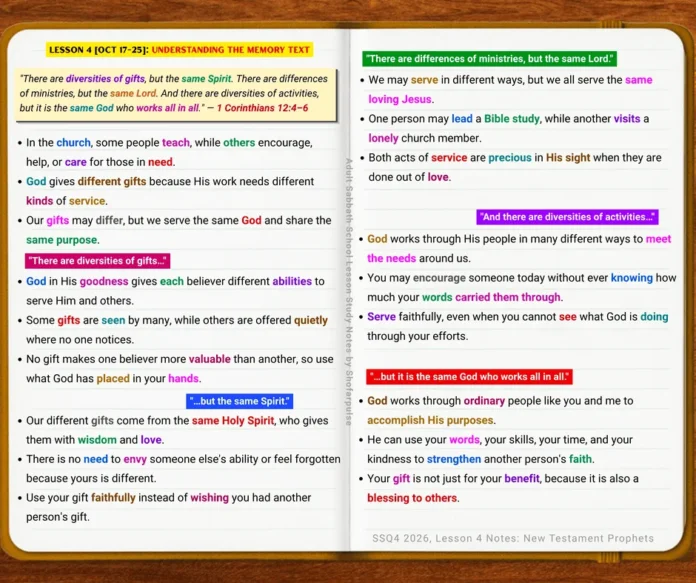Click the green heading about differences of ministries
Viewport: 696px width, 583px height.
click(x=489, y=59)
